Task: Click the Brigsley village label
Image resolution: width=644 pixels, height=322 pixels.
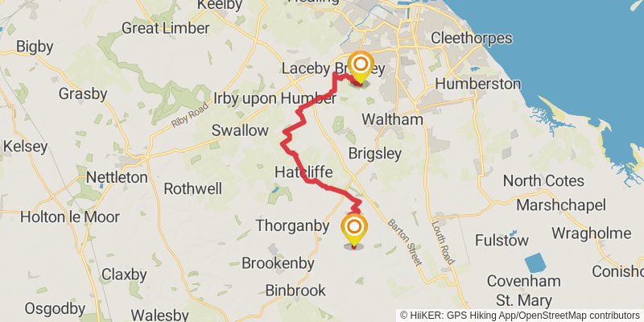Action: click(x=374, y=153)
